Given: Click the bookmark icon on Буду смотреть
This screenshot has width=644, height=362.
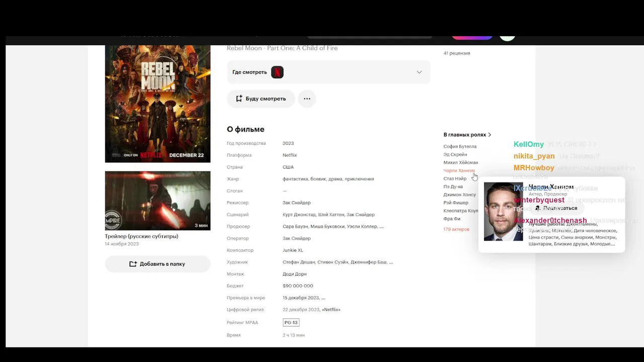Looking at the screenshot, I should [x=239, y=99].
